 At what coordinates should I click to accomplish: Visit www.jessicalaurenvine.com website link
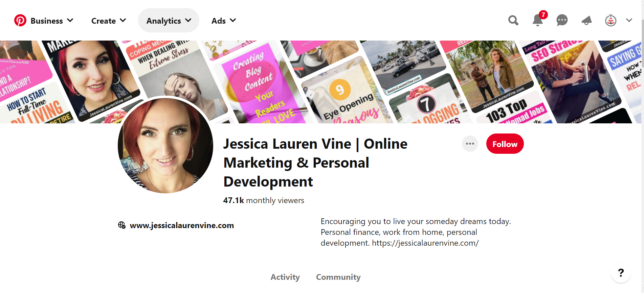click(x=182, y=225)
